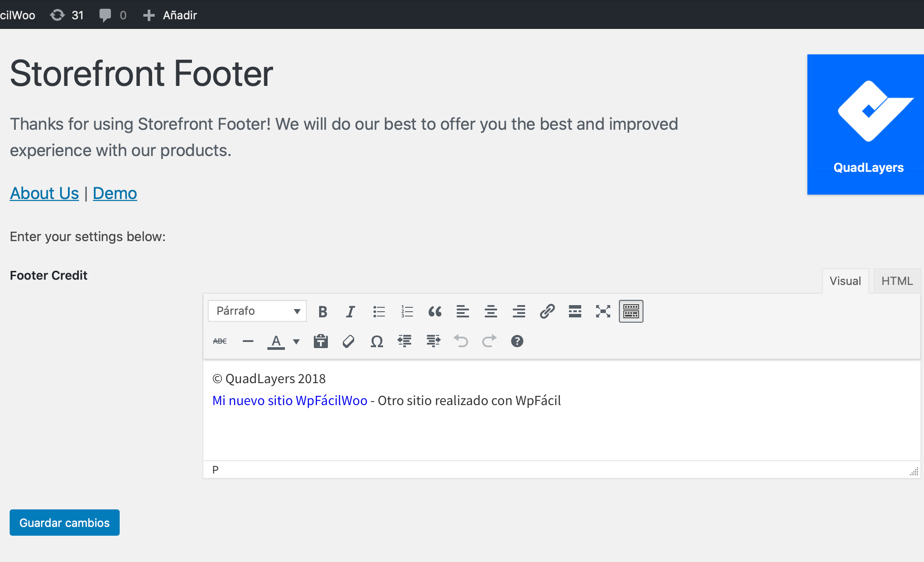Open the 31 pending updates item
The image size is (924, 562).
(67, 15)
